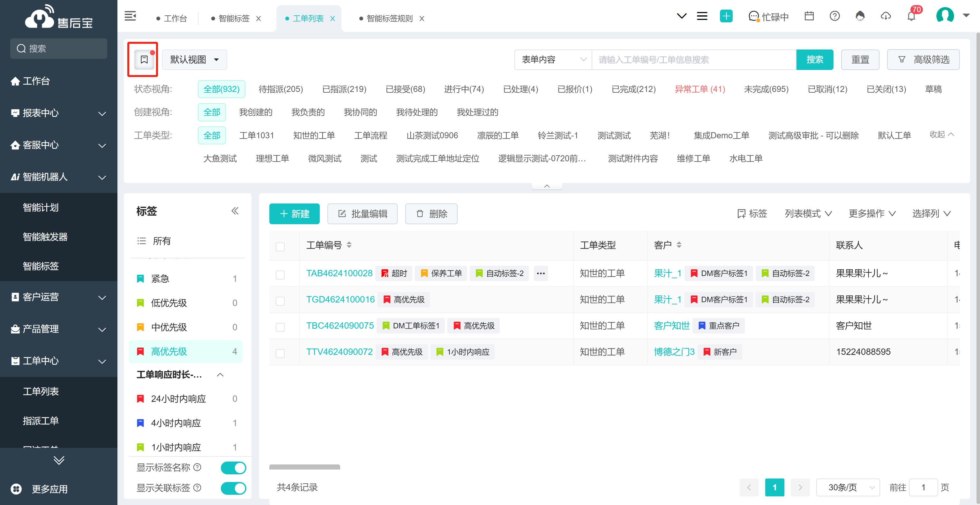
Task: Click the three-dots more tags icon
Action: click(541, 273)
